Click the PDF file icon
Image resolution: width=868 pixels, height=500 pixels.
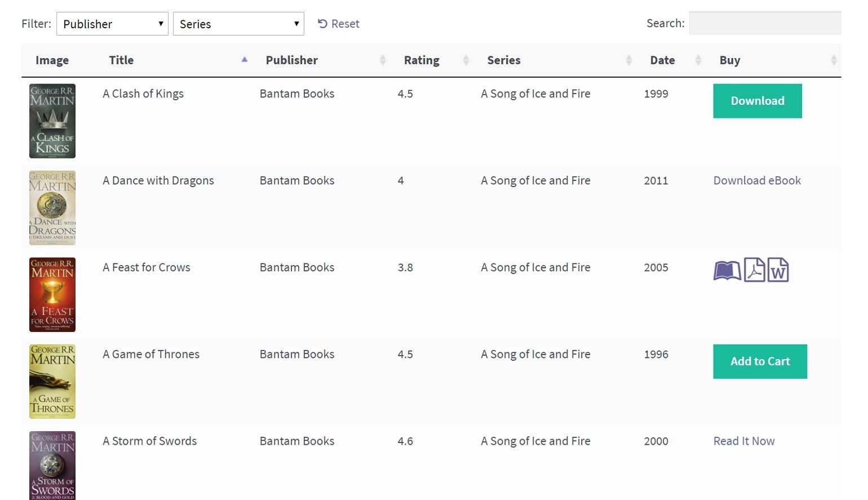coord(754,270)
